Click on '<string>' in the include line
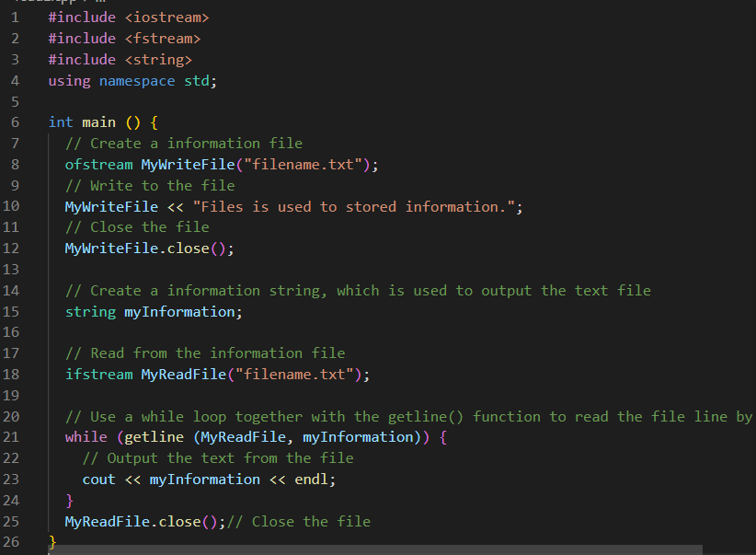The image size is (756, 555). click(158, 60)
